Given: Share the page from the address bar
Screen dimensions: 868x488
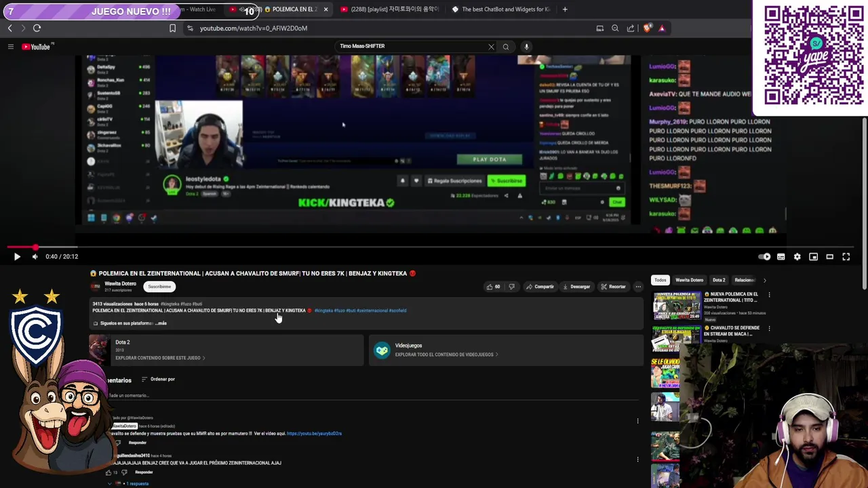Looking at the screenshot, I should point(631,28).
